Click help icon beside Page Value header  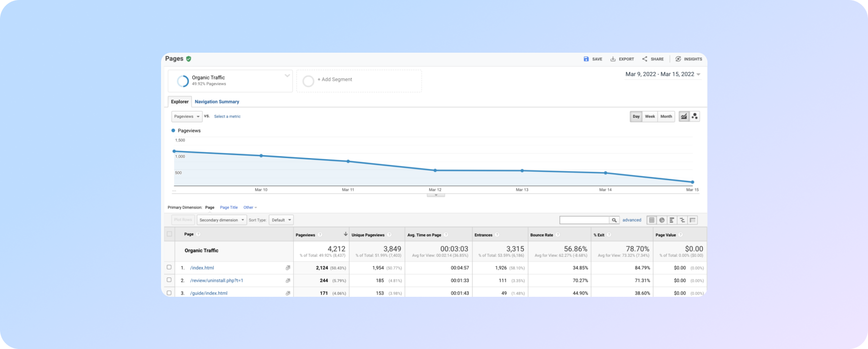click(680, 235)
